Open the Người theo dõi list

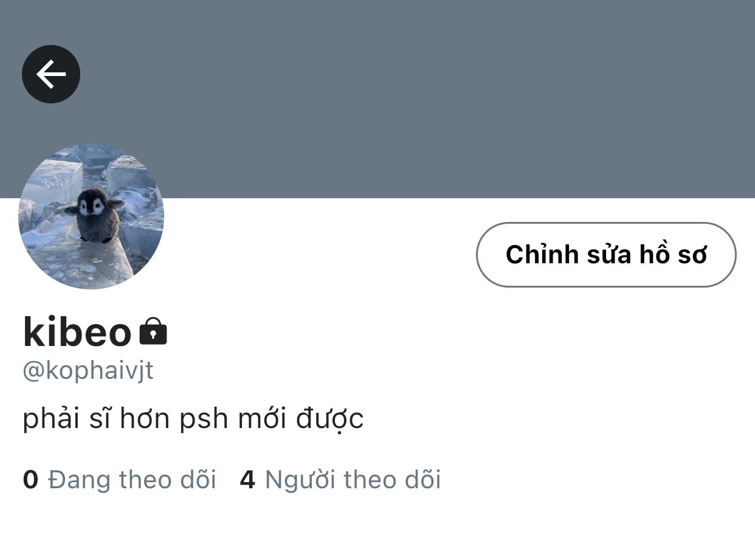coord(340,480)
